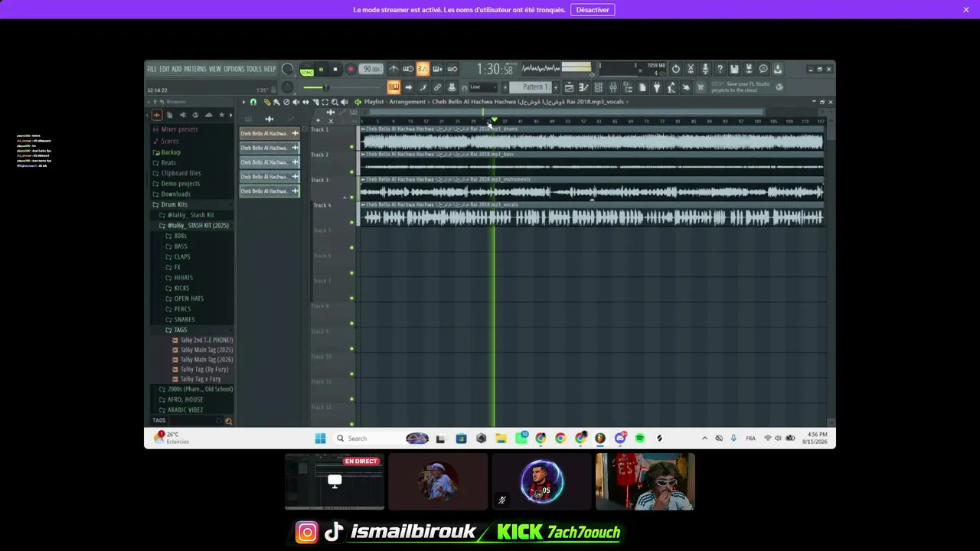Select the Zoom tool in Playlist toolbar
This screenshot has width=980, height=551.
click(335, 102)
